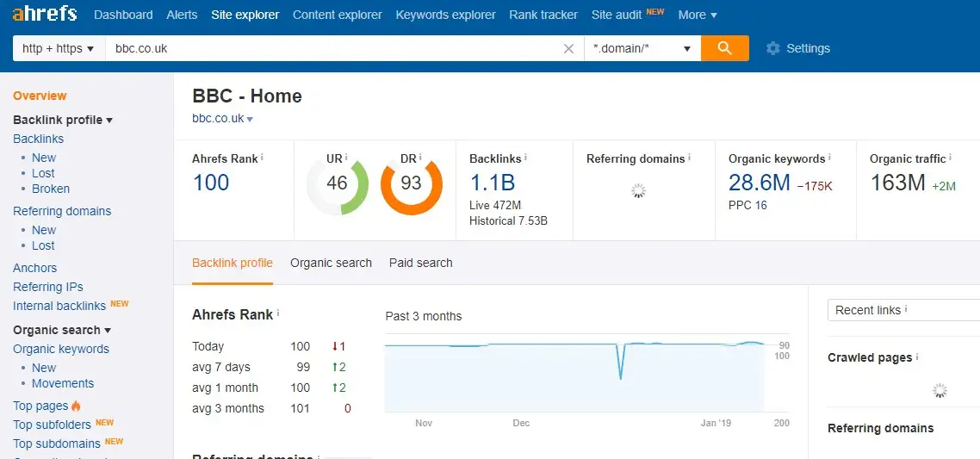Select the Backlink profile tab
980x459 pixels.
pyautogui.click(x=233, y=264)
